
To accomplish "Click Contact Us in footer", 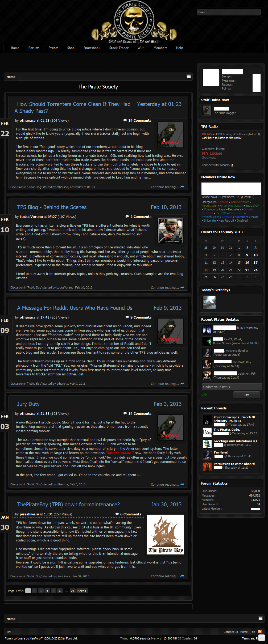I will click(x=231, y=632).
